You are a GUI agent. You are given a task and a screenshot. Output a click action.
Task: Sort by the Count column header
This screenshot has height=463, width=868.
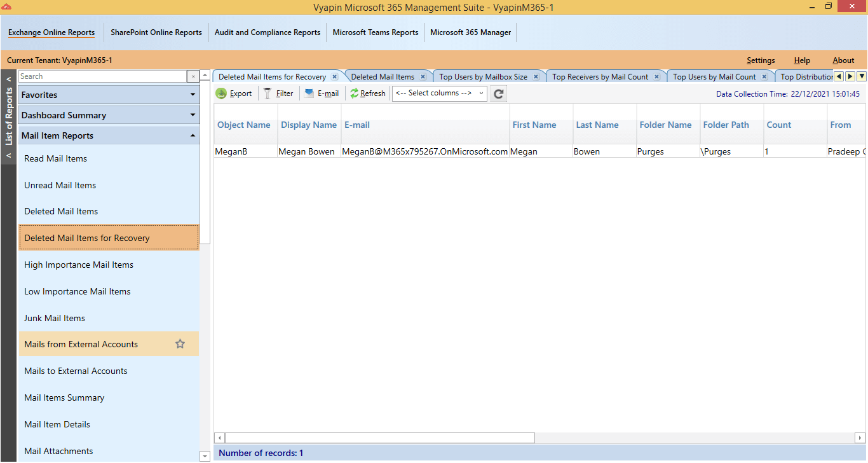pos(795,125)
